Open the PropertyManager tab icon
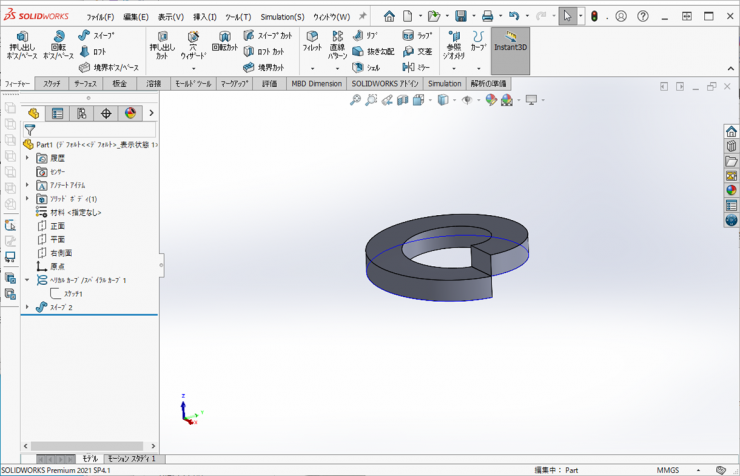Screen dimensions: 740x476 coord(57,114)
